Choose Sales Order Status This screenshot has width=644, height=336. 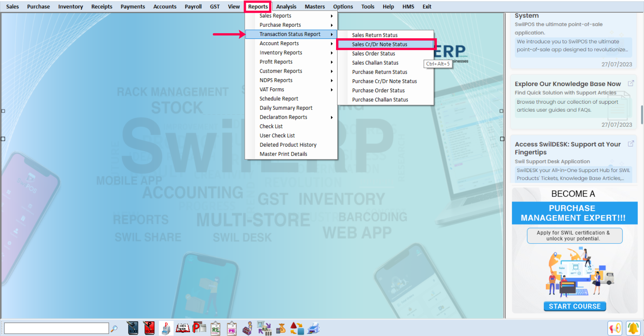(x=386, y=54)
